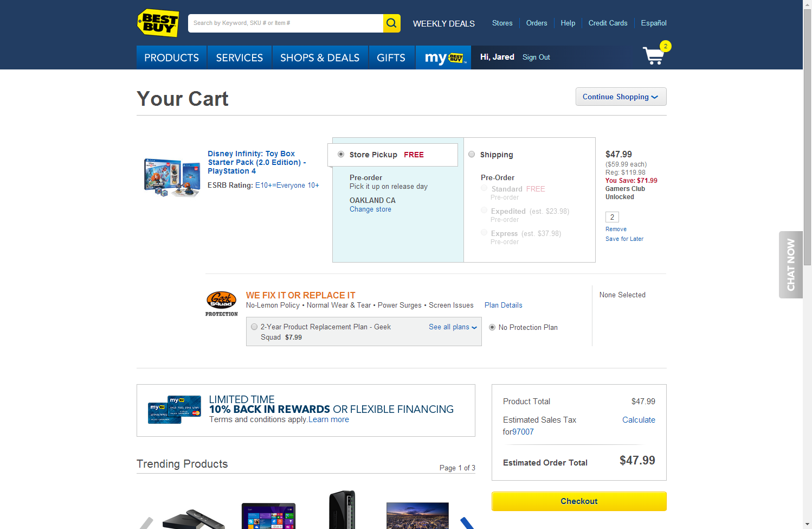Select the Store Pickup radio option
Image resolution: width=812 pixels, height=529 pixels.
click(341, 154)
